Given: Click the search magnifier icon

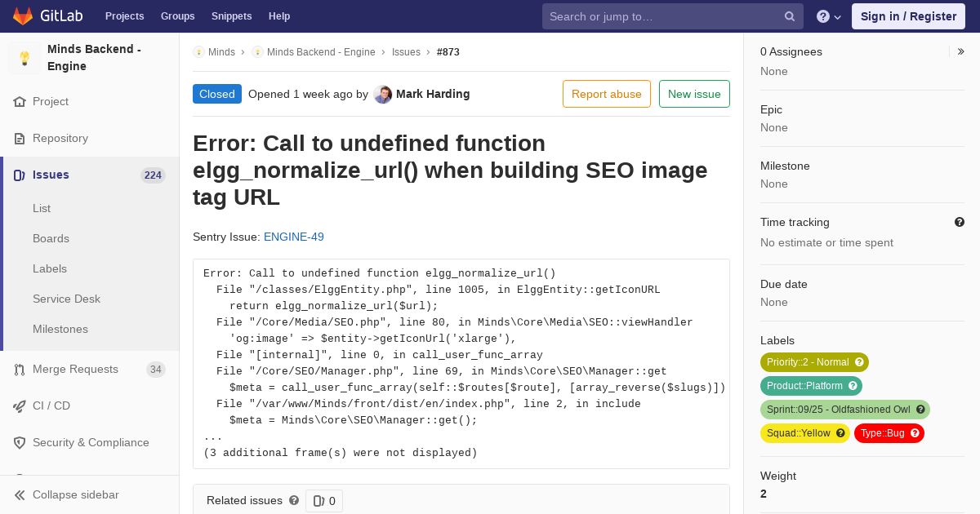Looking at the screenshot, I should click(790, 16).
